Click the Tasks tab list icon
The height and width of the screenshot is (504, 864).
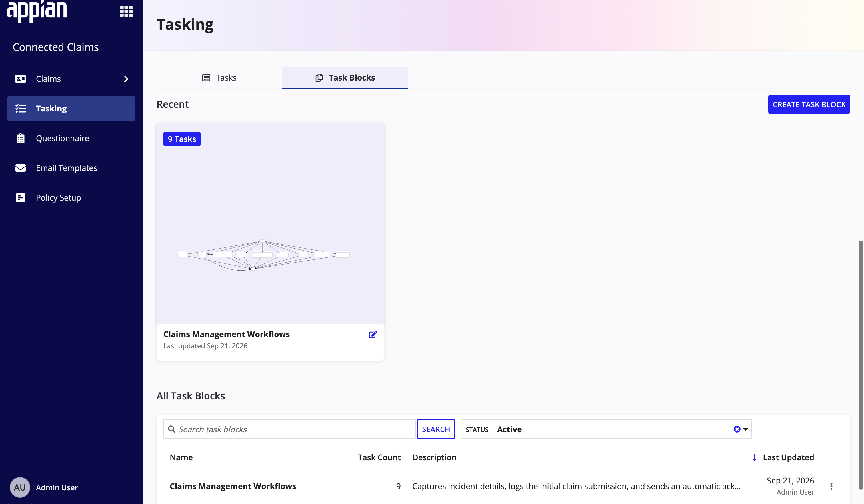coord(206,78)
